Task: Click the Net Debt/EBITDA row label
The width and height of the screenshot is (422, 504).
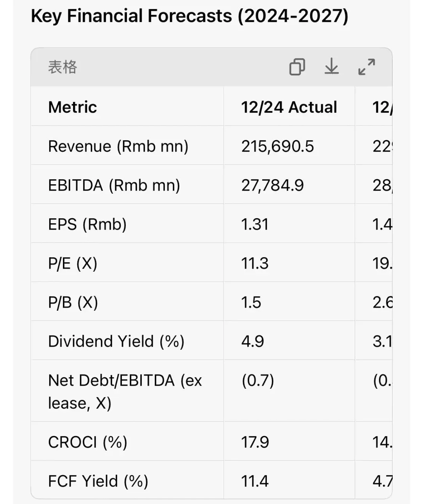Action: click(x=125, y=391)
